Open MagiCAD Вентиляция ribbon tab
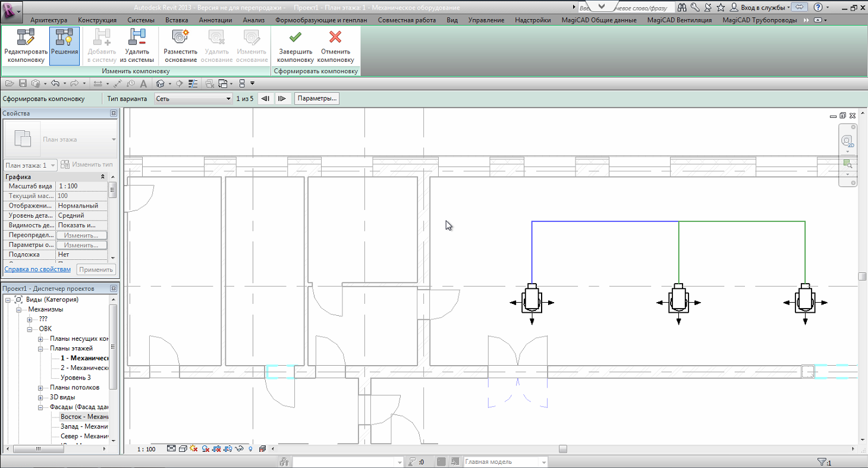 click(680, 20)
